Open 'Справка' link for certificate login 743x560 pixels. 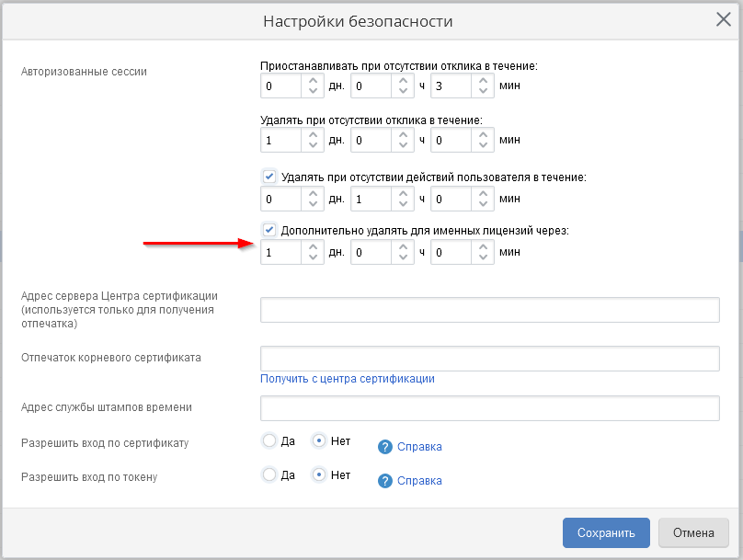click(x=419, y=447)
